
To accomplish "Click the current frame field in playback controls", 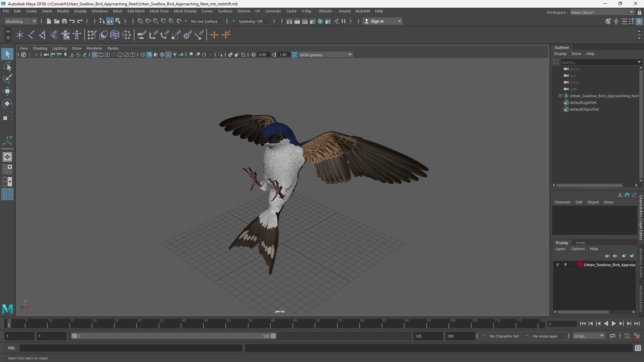I will coord(562,324).
